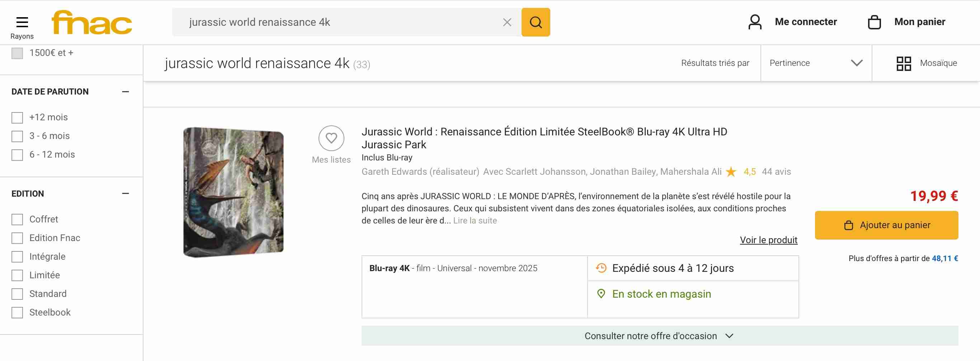Click Lire la suite link
Screen dimensions: 980x361
[475, 221]
